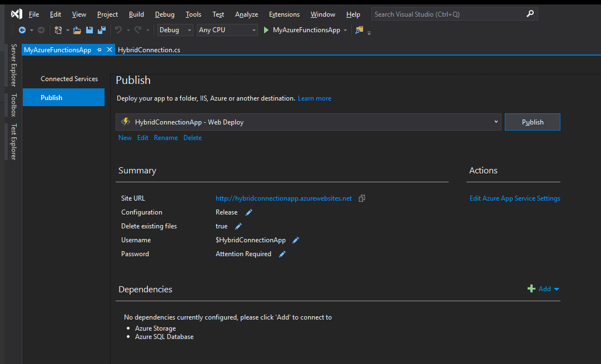The height and width of the screenshot is (364, 601).
Task: Select Publish in the sidebar
Action: [x=63, y=97]
